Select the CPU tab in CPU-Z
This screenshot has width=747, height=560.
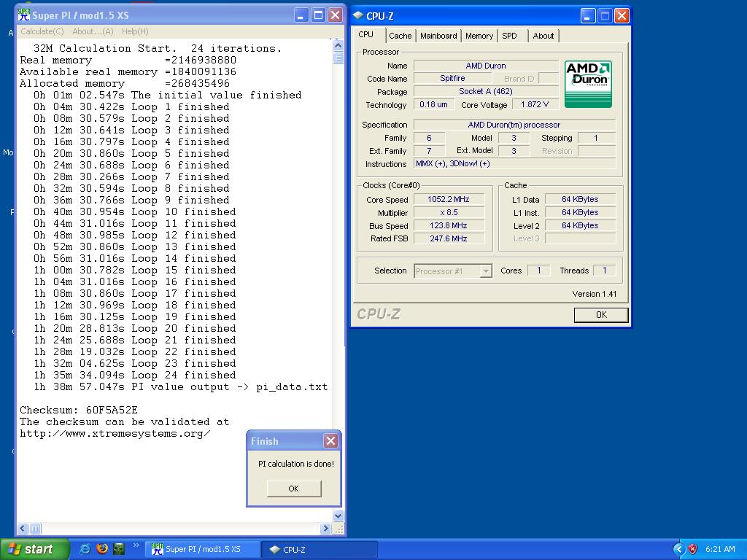click(x=366, y=35)
